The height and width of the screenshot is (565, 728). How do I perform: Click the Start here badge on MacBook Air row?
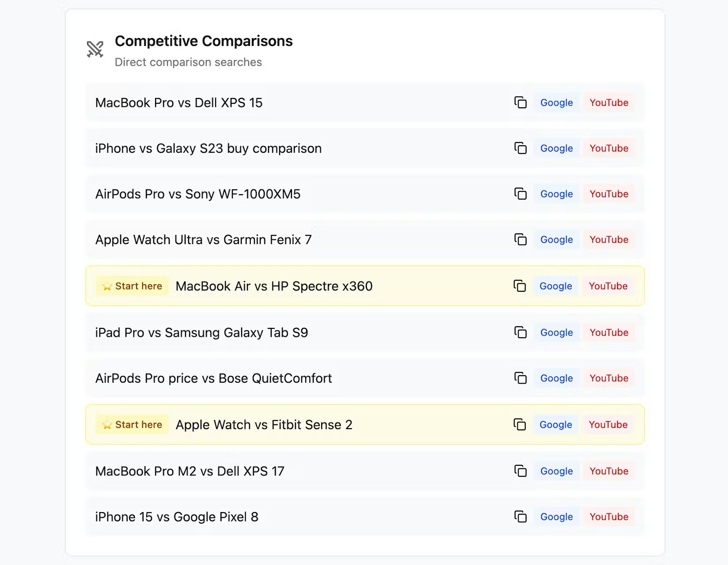tap(132, 286)
